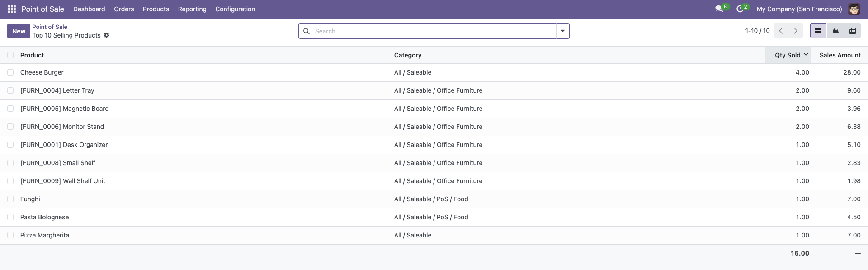Focus the Search input field

pyautogui.click(x=434, y=31)
